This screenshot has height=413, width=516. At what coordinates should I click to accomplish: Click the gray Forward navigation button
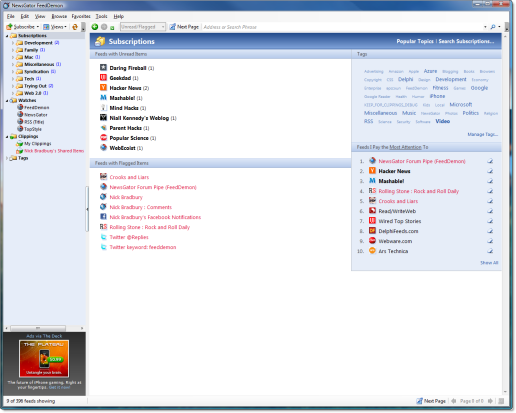tap(104, 27)
